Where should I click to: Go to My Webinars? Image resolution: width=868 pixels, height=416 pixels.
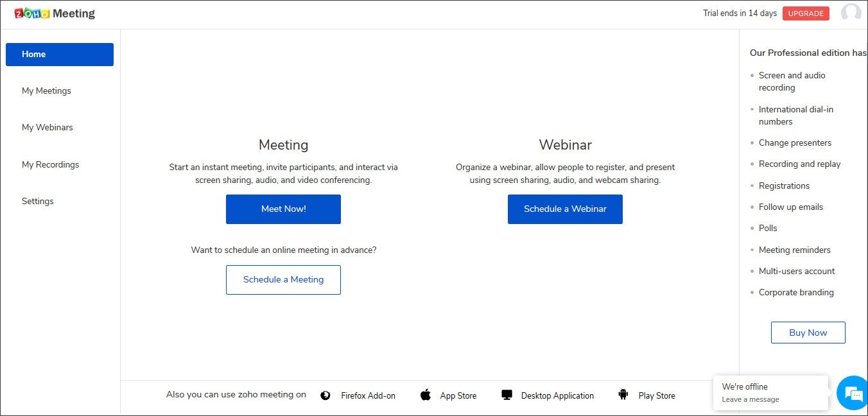pos(48,128)
